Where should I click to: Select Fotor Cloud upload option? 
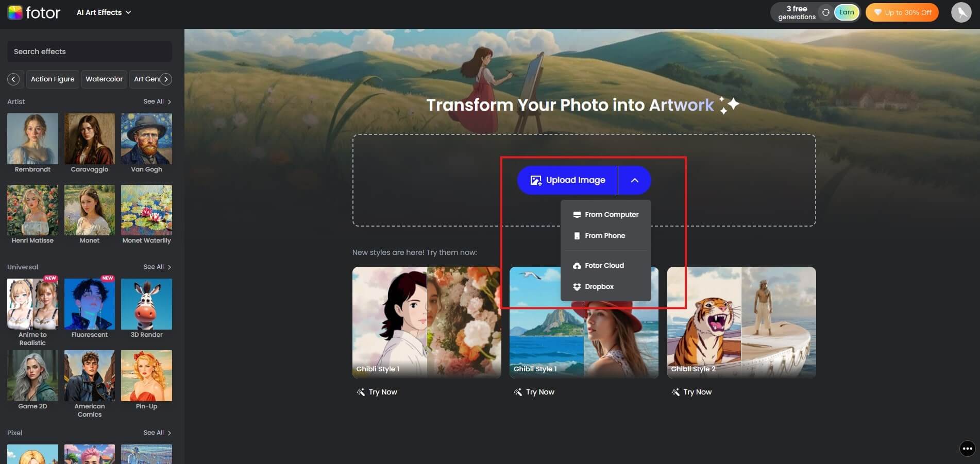606,265
